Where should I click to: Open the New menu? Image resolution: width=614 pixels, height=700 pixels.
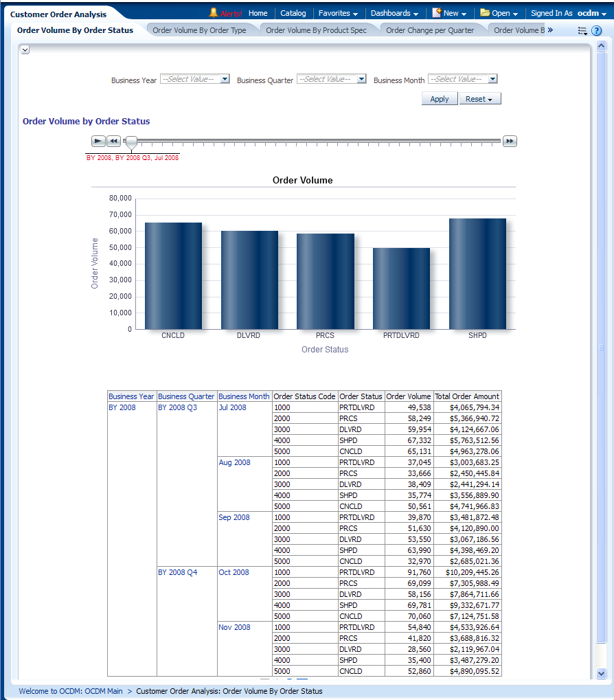pyautogui.click(x=450, y=13)
